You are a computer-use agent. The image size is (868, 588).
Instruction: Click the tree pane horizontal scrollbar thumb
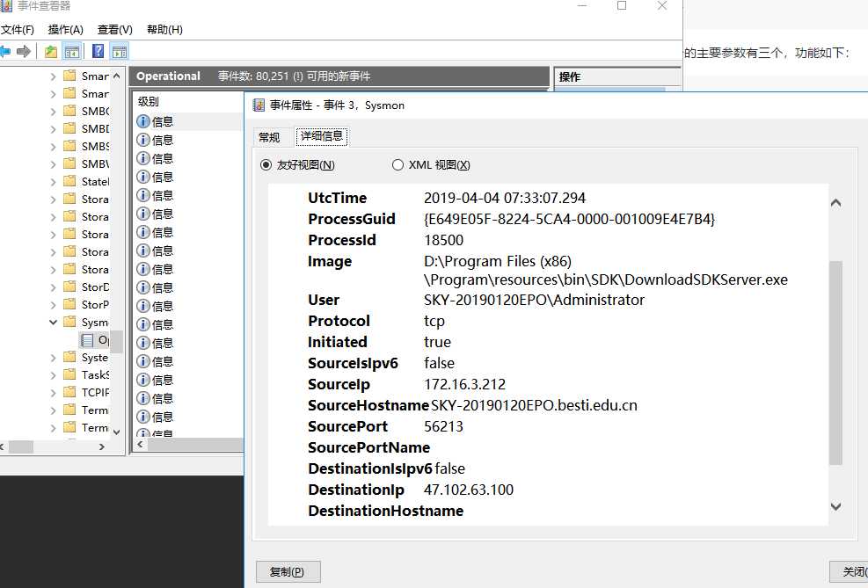(x=21, y=447)
